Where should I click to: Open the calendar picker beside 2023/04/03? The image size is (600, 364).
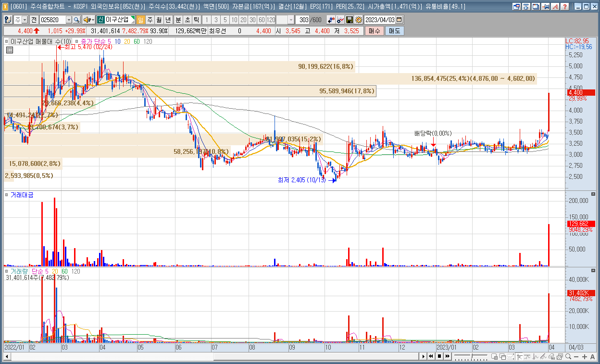coord(399,20)
